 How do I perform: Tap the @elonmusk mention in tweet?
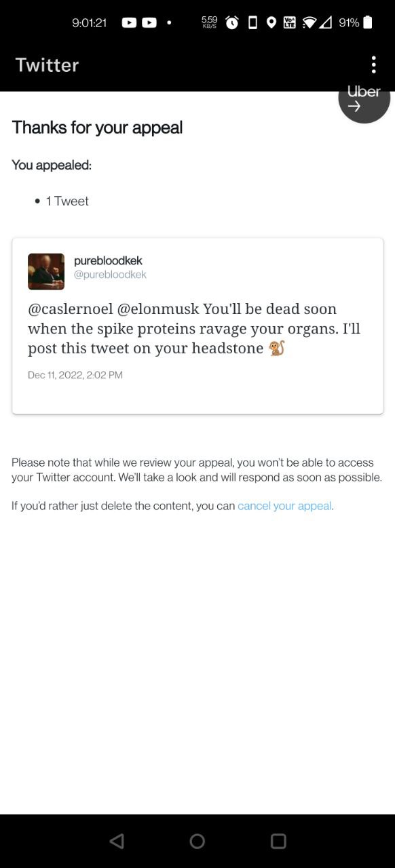tap(158, 309)
